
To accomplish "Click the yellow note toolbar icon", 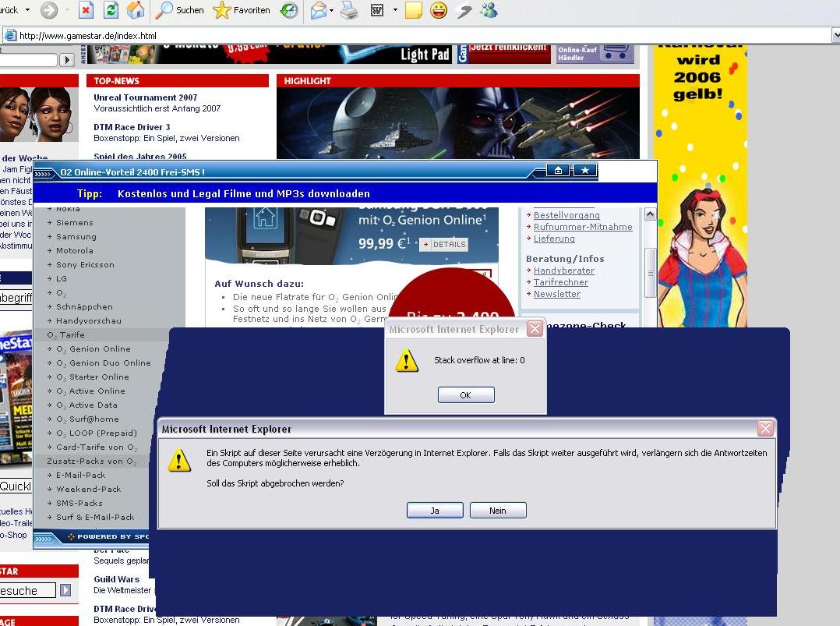I will pyautogui.click(x=414, y=10).
